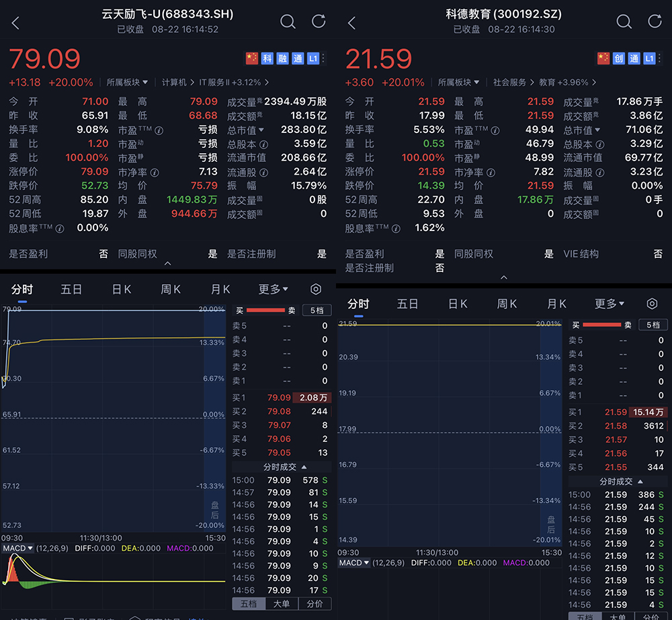The height and width of the screenshot is (620, 672).
Task: Open the 更多 dropdown on 科德教育 chart
Action: coord(607,304)
